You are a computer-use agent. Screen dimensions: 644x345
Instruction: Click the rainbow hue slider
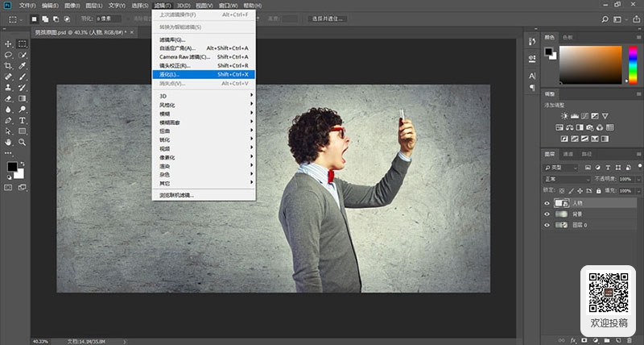[x=633, y=65]
